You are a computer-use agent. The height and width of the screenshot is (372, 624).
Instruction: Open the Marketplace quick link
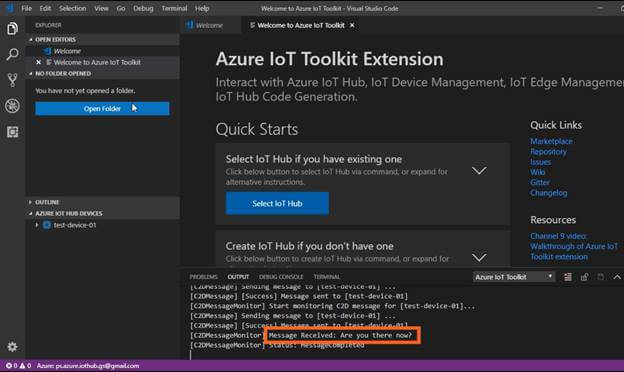pyautogui.click(x=551, y=141)
